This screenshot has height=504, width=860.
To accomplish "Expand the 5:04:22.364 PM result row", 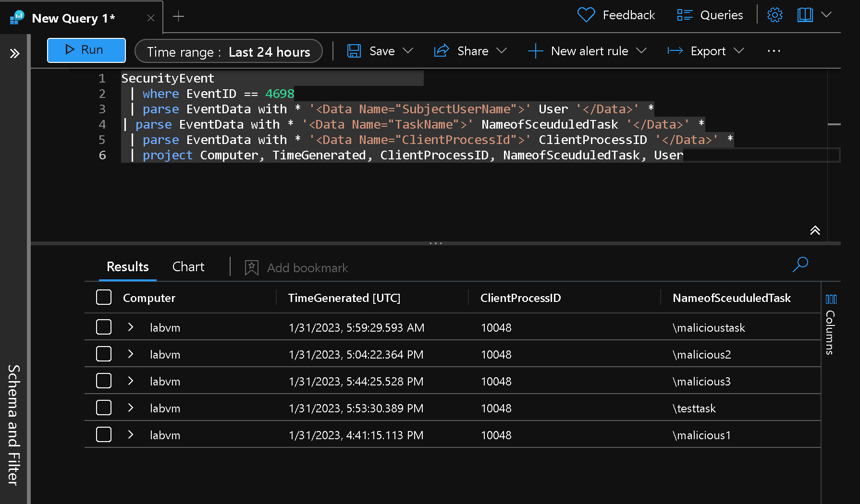I will 130,354.
